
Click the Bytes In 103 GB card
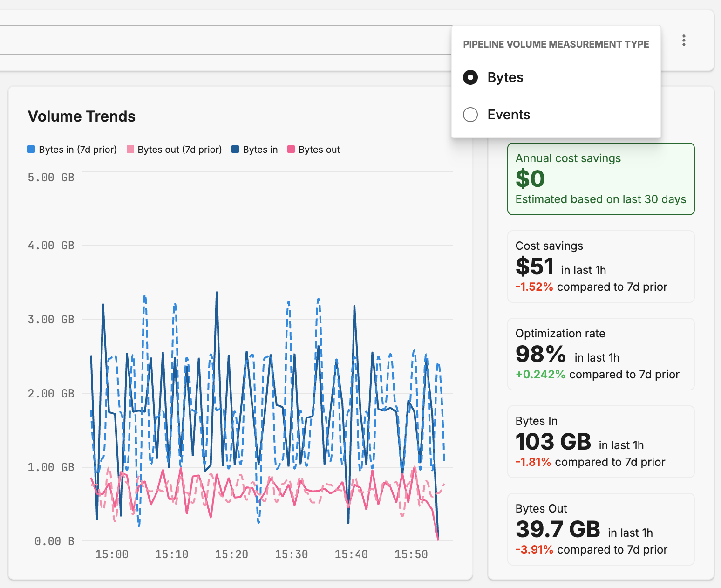[600, 442]
